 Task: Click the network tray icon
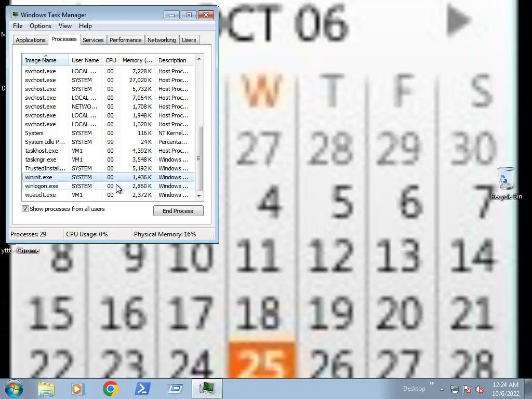(x=454, y=390)
